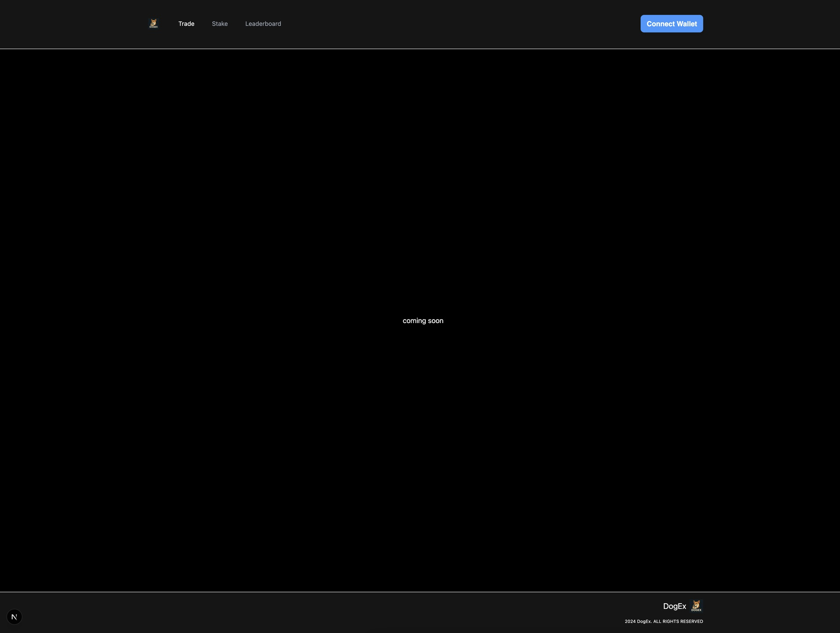
Task: Go to the Leaderboard page
Action: (263, 24)
